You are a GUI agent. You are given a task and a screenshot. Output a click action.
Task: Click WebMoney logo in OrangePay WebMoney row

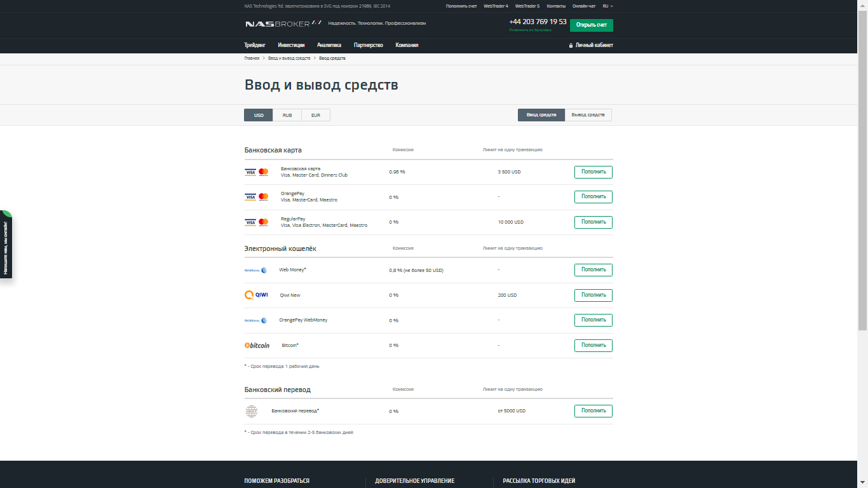[x=255, y=320]
